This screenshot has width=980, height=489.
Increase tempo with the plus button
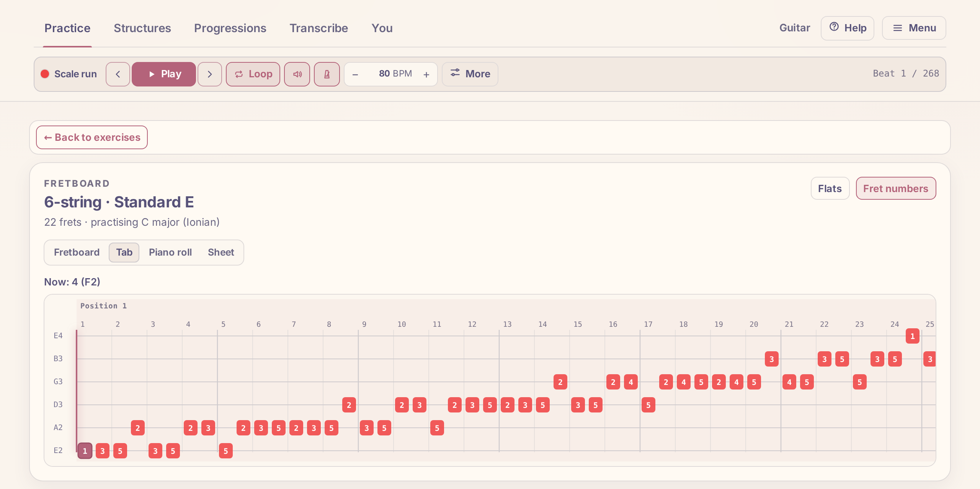click(426, 74)
